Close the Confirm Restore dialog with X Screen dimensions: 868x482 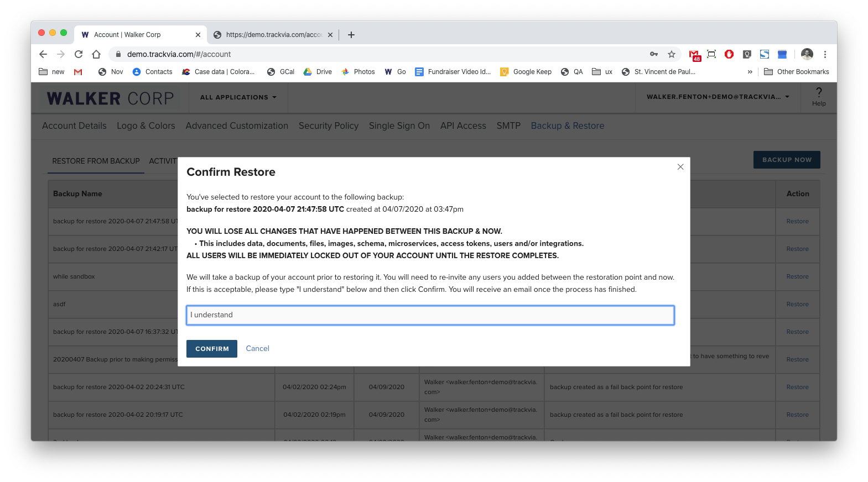(x=680, y=167)
